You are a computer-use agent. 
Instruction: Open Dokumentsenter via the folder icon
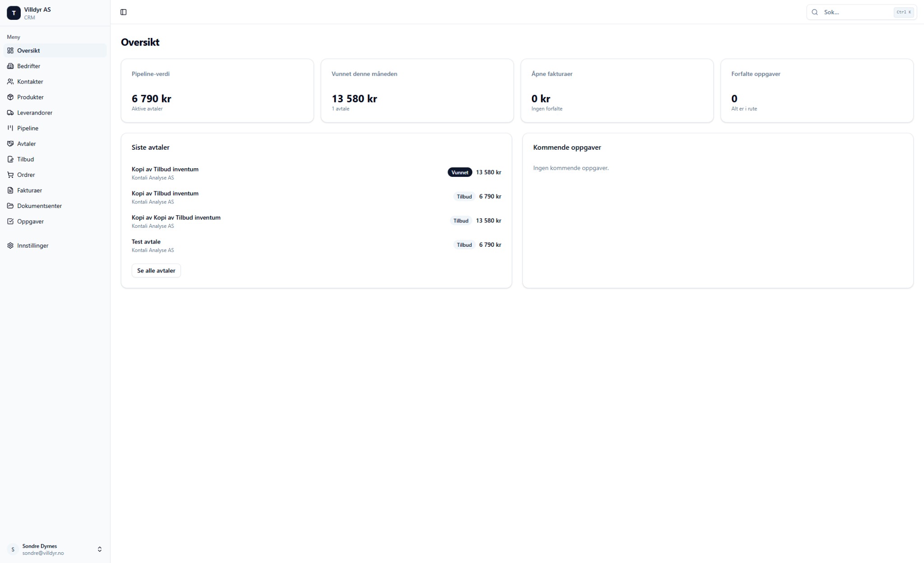point(11,206)
